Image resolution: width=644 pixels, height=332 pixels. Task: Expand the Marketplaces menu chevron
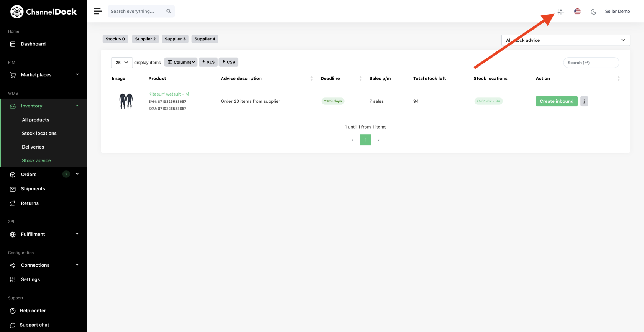(77, 74)
